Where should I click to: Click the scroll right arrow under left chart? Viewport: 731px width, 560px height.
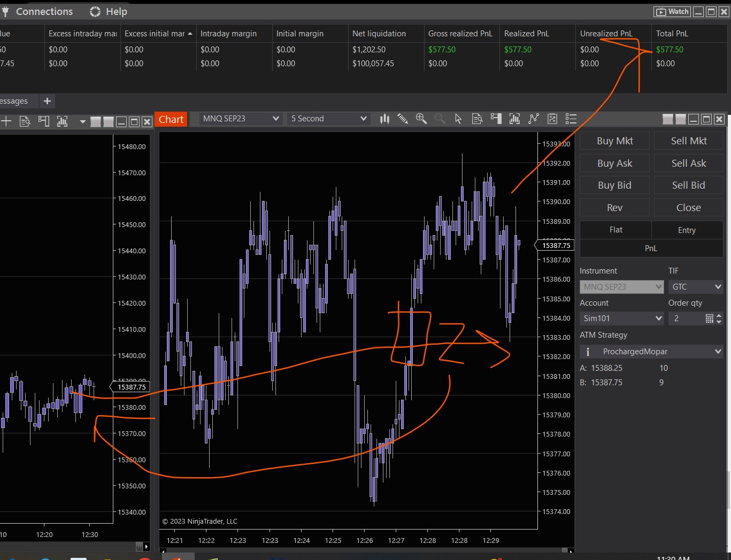click(x=147, y=547)
